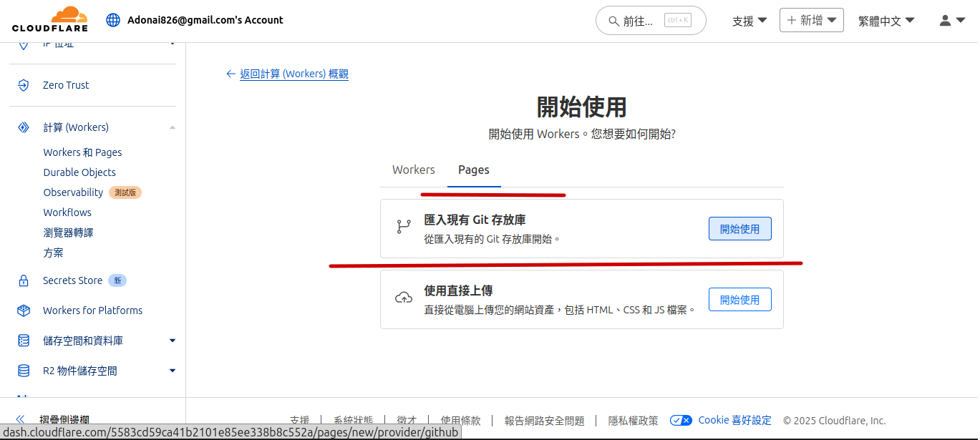The width and height of the screenshot is (980, 440).
Task: Click the Secrets Store lock icon
Action: coord(24,280)
